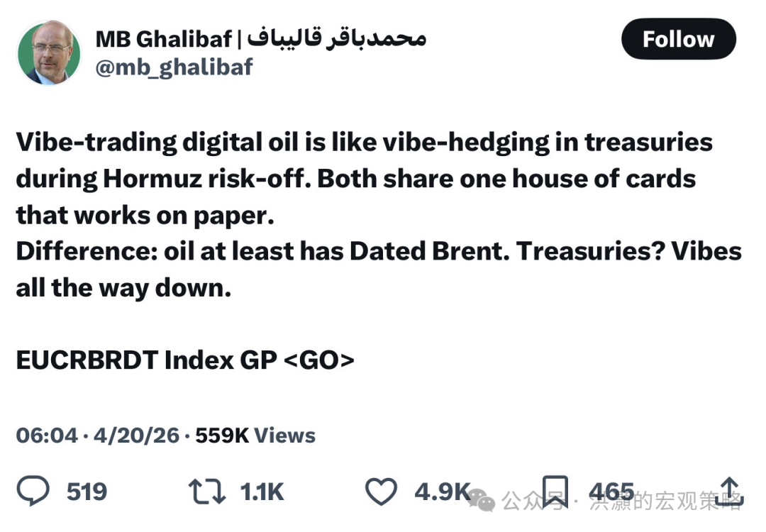Open the @mb_ghalibaf handle link
The width and height of the screenshot is (766, 532).
click(x=174, y=67)
